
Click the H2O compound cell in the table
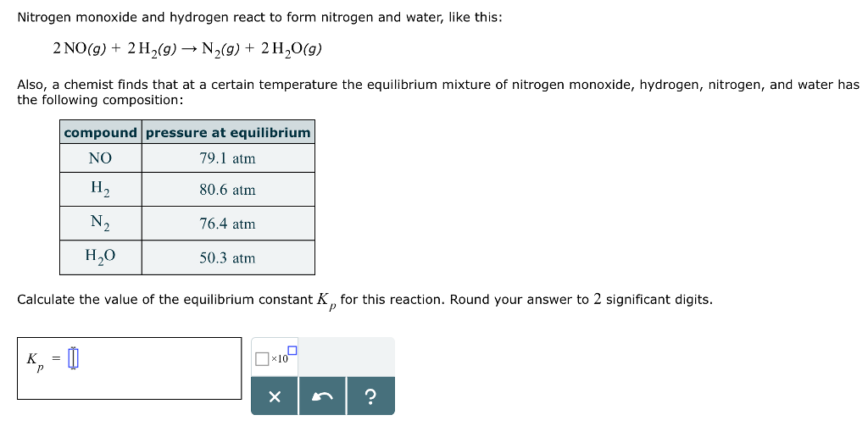point(100,257)
